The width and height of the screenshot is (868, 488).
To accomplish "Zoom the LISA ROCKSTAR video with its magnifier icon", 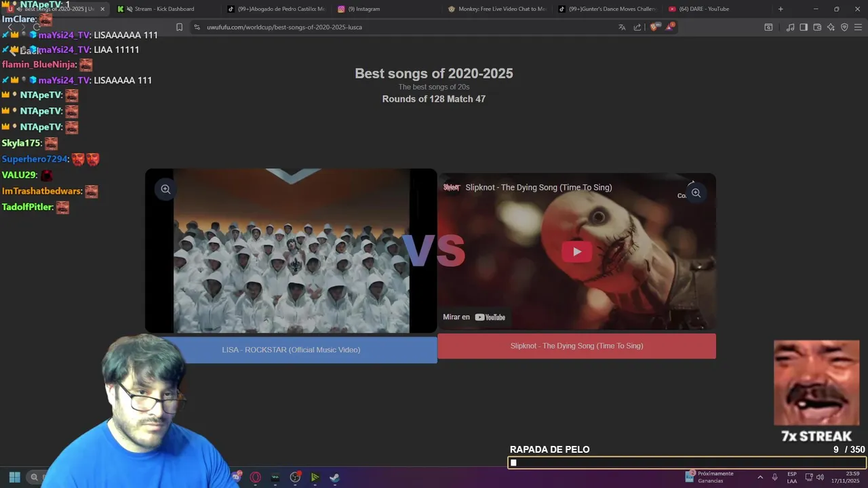I will tap(165, 189).
